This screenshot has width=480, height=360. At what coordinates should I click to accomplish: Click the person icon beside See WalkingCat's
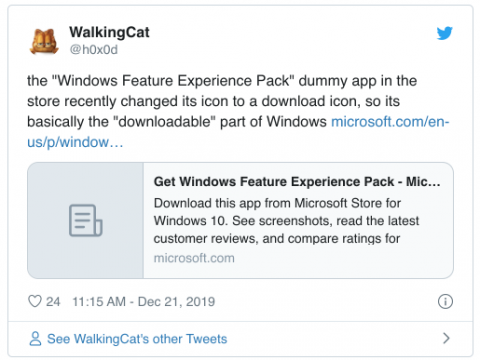pyautogui.click(x=35, y=339)
